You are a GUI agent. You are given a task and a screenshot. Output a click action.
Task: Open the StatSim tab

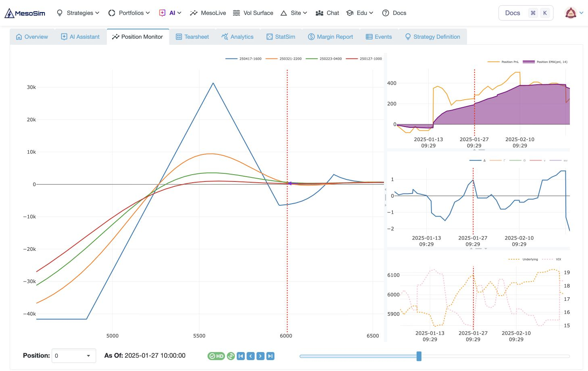281,37
